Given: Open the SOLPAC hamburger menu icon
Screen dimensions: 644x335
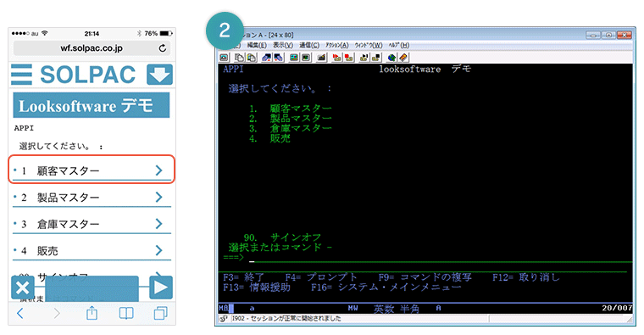Looking at the screenshot, I should click(x=21, y=75).
